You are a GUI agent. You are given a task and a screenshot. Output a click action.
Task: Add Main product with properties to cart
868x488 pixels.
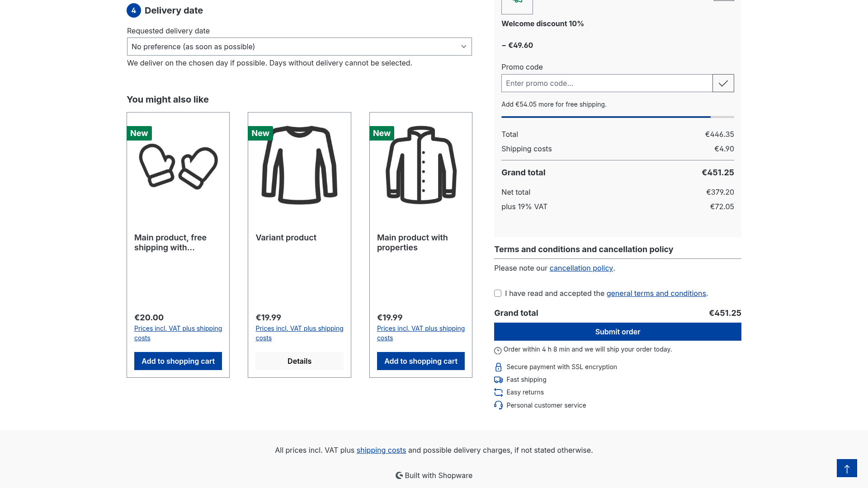(421, 361)
